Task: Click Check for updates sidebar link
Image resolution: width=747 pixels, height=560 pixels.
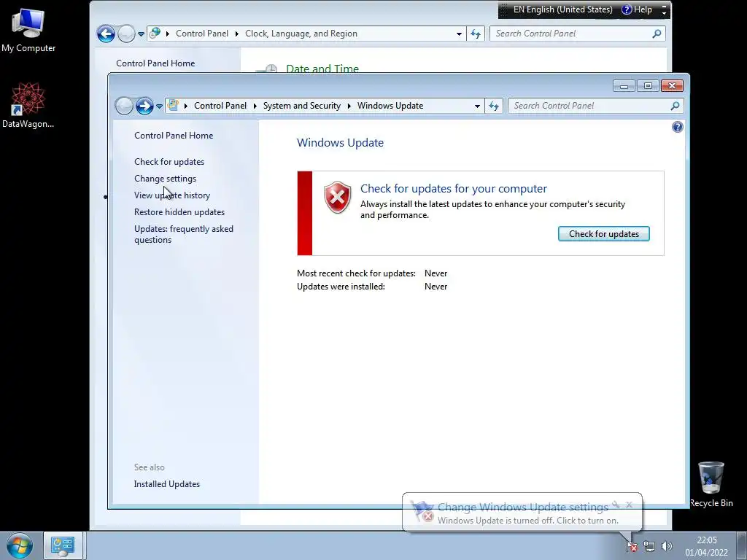Action: (x=169, y=162)
